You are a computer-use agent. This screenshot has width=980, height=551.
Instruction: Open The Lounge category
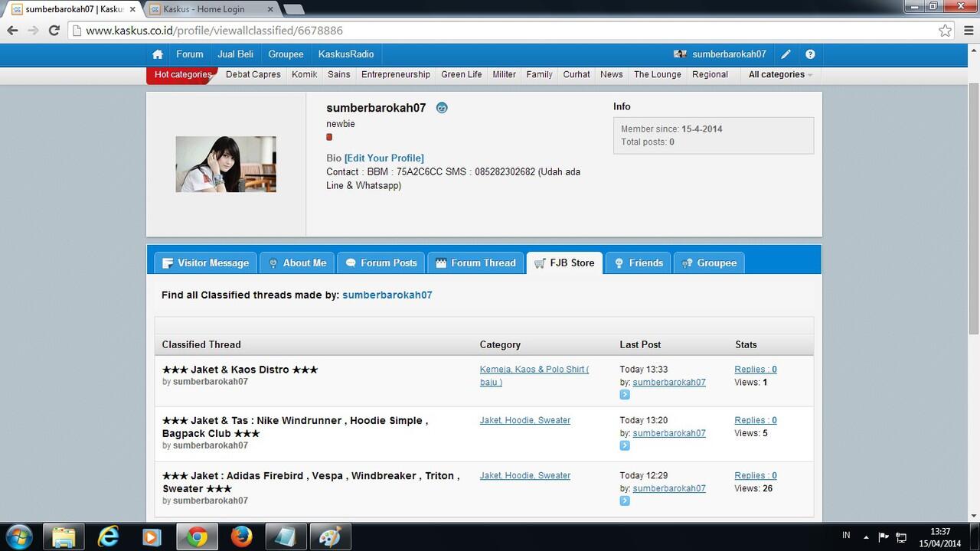658,74
